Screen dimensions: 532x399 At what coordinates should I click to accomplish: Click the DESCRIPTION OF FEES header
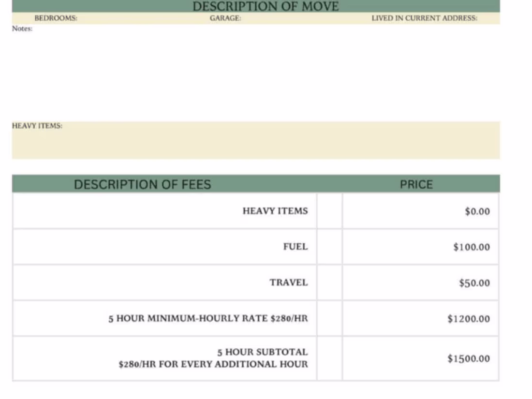tap(143, 184)
